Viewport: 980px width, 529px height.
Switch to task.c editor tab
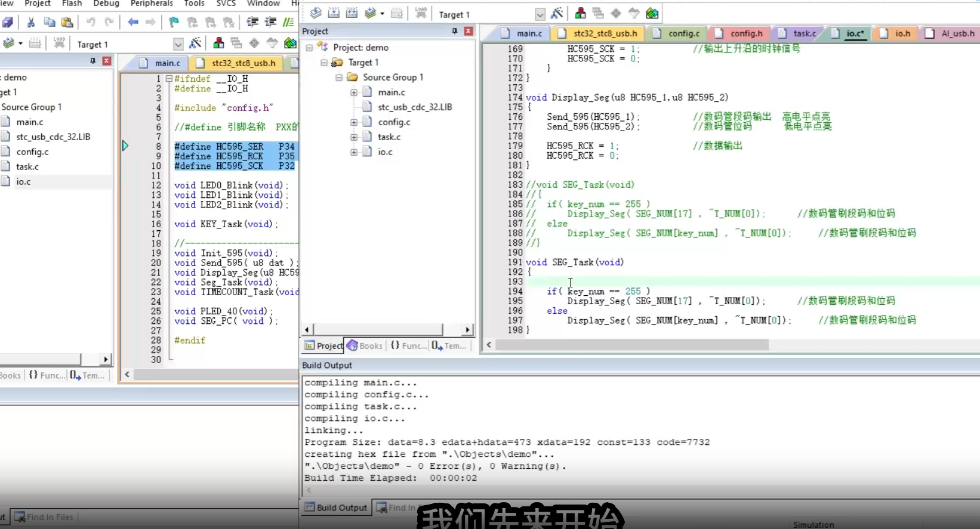click(798, 33)
